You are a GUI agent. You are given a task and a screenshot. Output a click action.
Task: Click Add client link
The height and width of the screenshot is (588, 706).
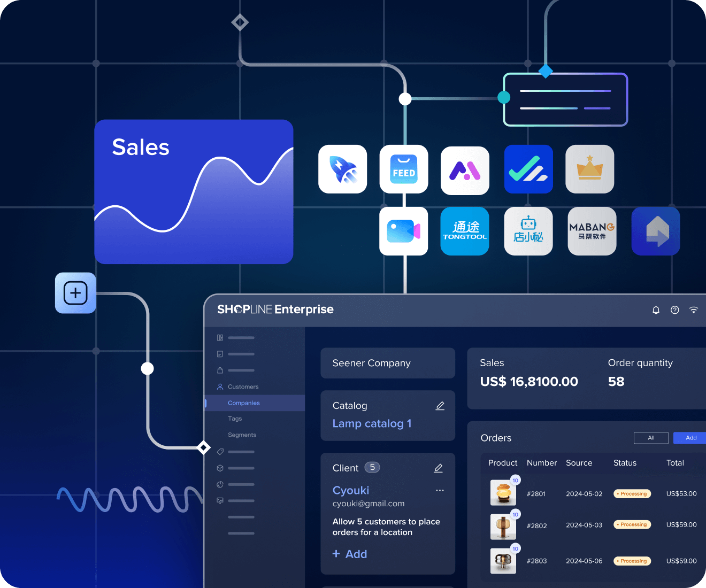[350, 554]
